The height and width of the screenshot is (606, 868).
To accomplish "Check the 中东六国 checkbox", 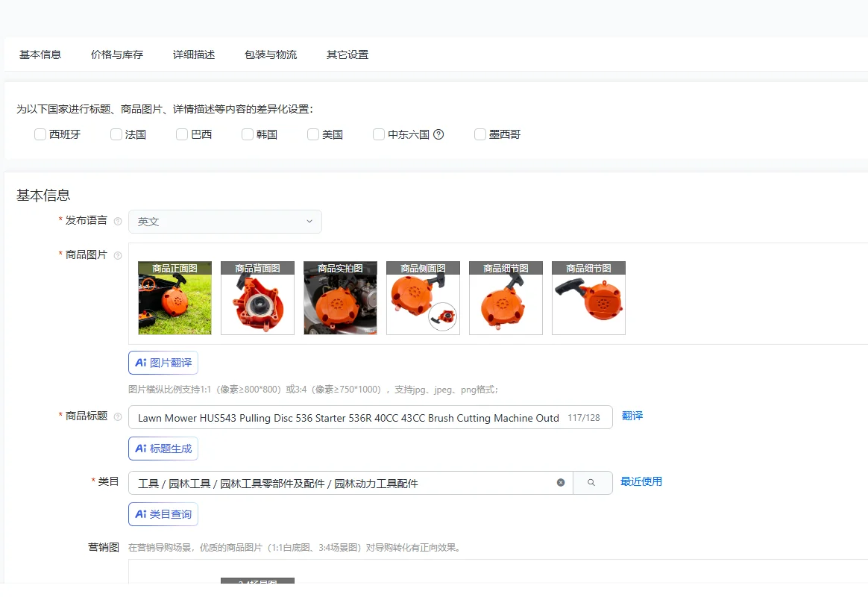I will pyautogui.click(x=379, y=134).
